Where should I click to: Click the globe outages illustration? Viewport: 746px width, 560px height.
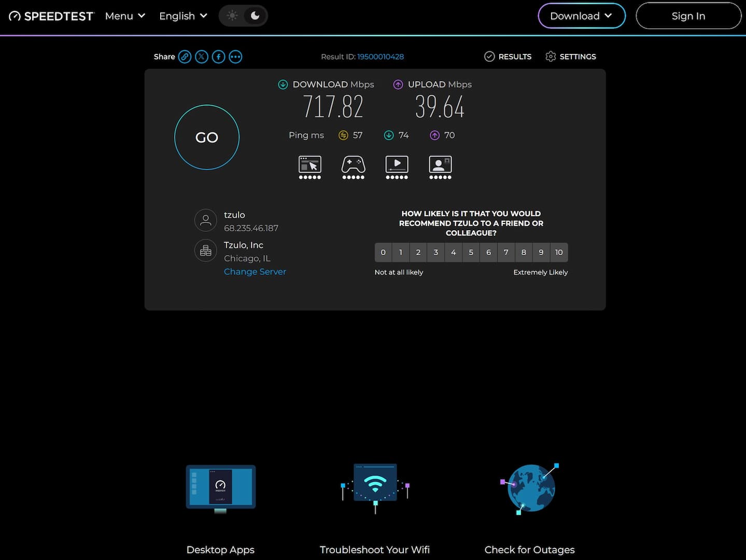point(530,488)
